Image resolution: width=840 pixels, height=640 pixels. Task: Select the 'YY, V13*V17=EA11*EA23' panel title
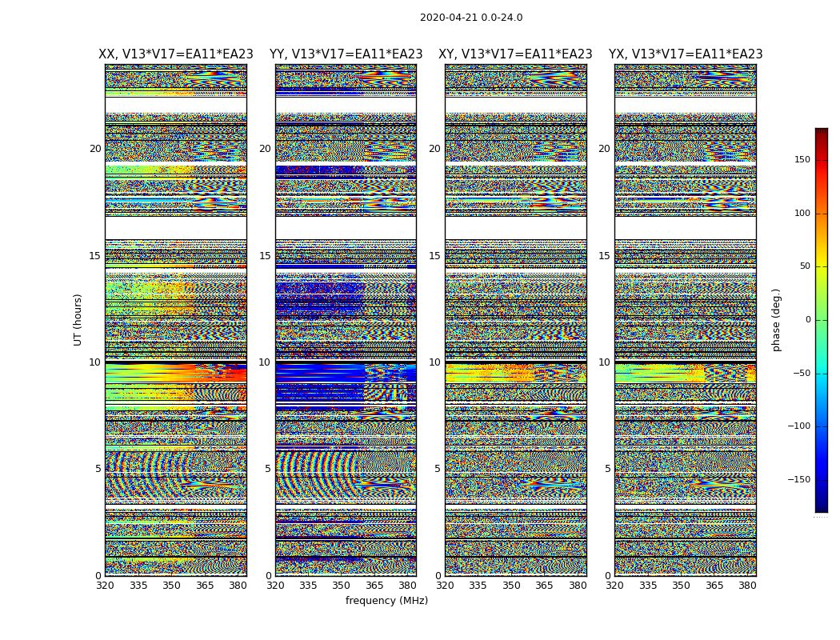pos(346,54)
